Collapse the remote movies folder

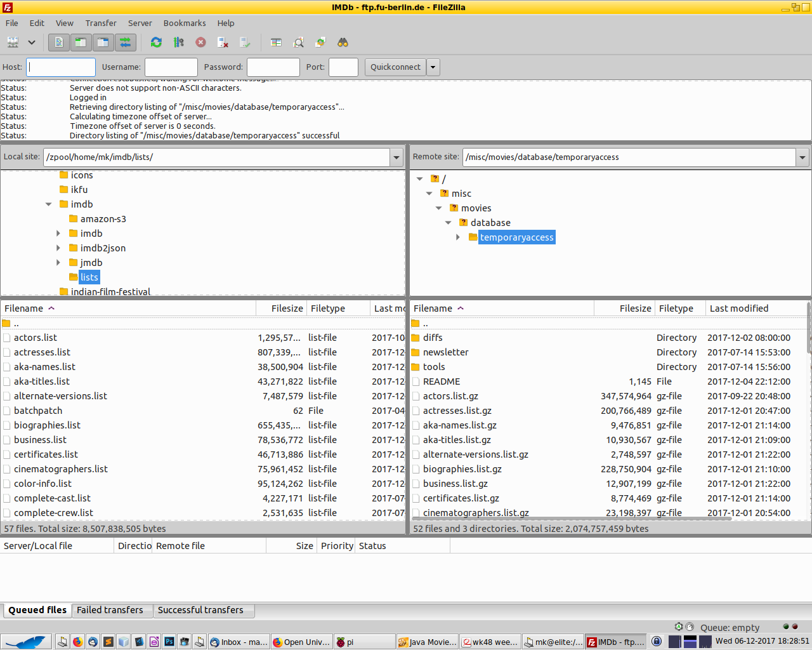(x=439, y=208)
